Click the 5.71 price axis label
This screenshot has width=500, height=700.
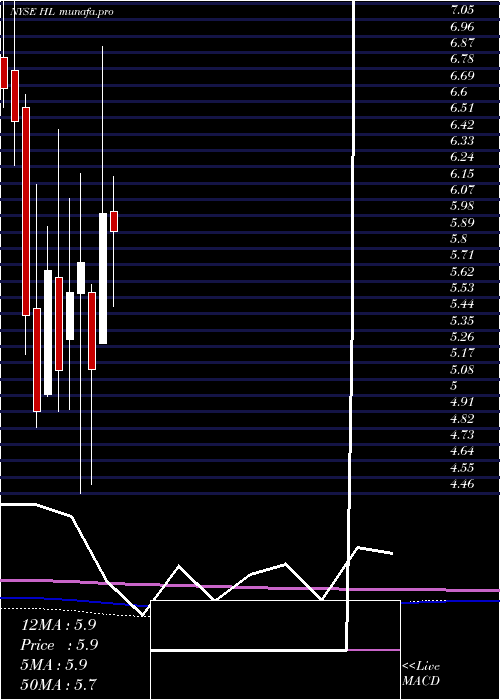pyautogui.click(x=462, y=255)
